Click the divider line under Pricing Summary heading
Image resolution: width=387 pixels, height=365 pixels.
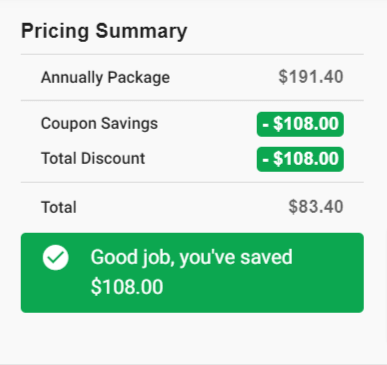192,54
